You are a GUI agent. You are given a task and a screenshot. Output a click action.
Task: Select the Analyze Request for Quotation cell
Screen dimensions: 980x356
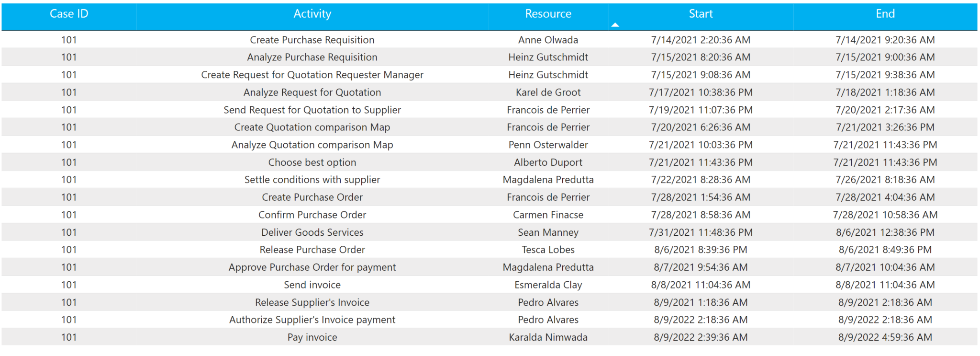(312, 92)
